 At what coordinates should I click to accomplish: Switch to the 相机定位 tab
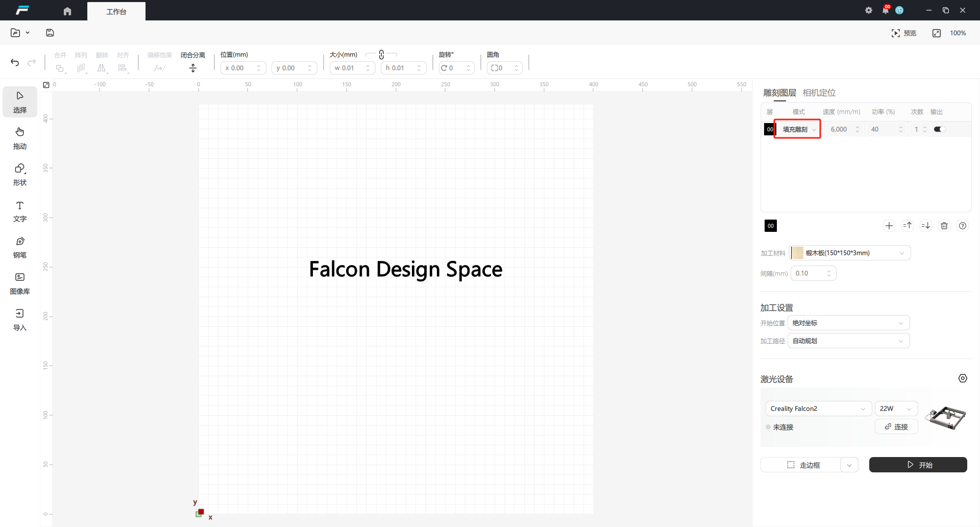819,92
